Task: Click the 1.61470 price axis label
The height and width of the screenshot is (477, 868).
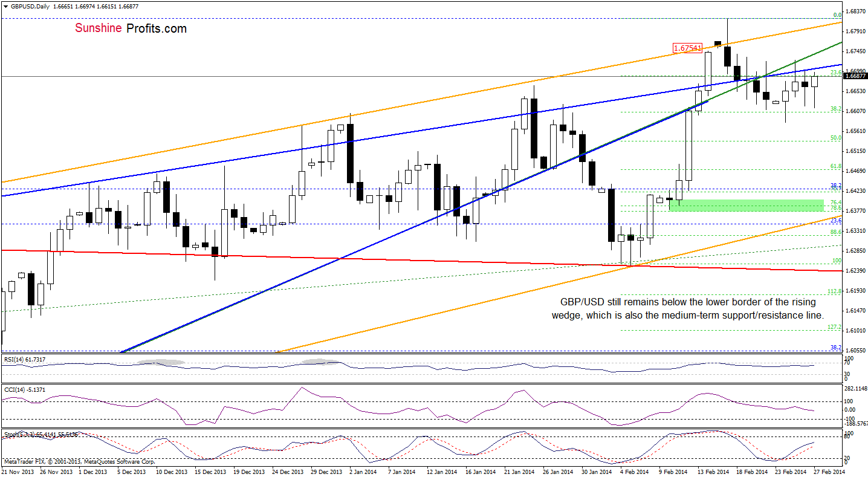Action: pyautogui.click(x=856, y=311)
